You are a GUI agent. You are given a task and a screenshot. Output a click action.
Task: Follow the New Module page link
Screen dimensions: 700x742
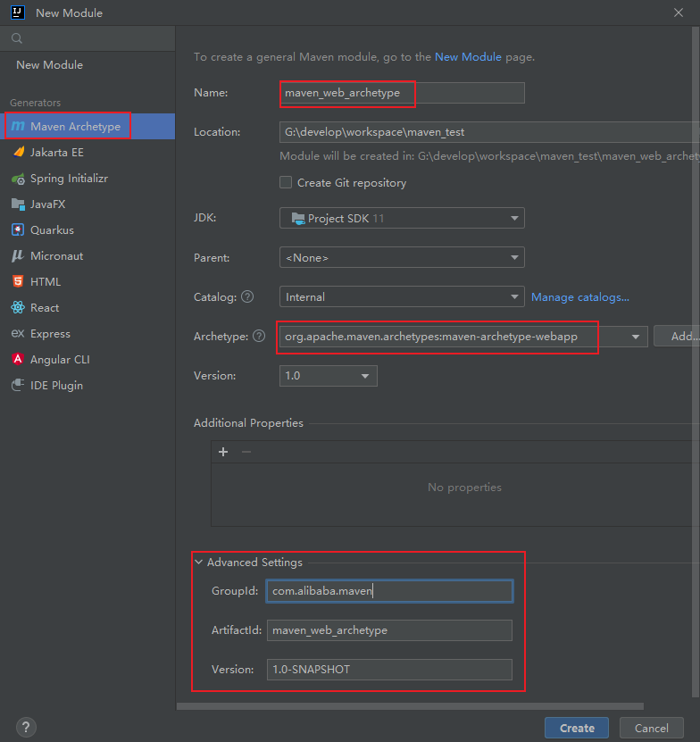468,57
